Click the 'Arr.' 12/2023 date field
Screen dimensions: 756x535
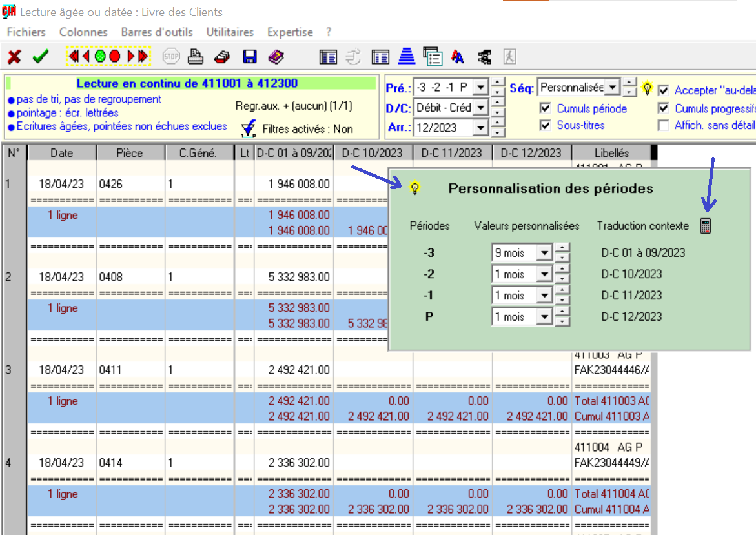tap(444, 128)
